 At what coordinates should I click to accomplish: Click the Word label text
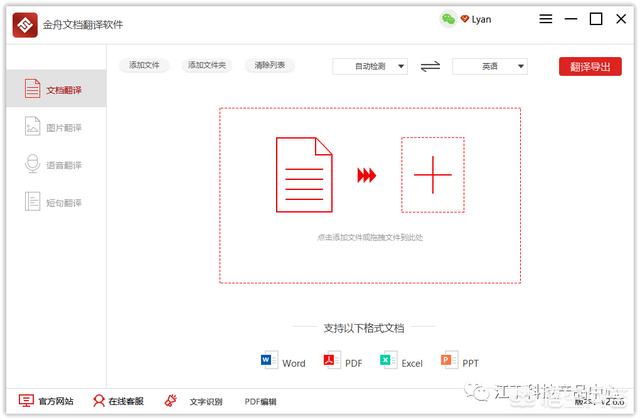tap(293, 363)
